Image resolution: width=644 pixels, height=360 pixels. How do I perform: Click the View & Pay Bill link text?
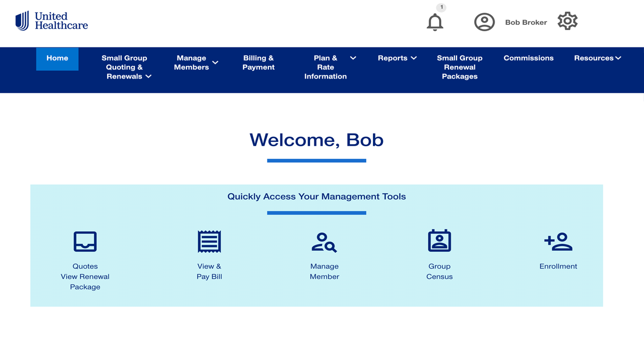[x=209, y=271]
